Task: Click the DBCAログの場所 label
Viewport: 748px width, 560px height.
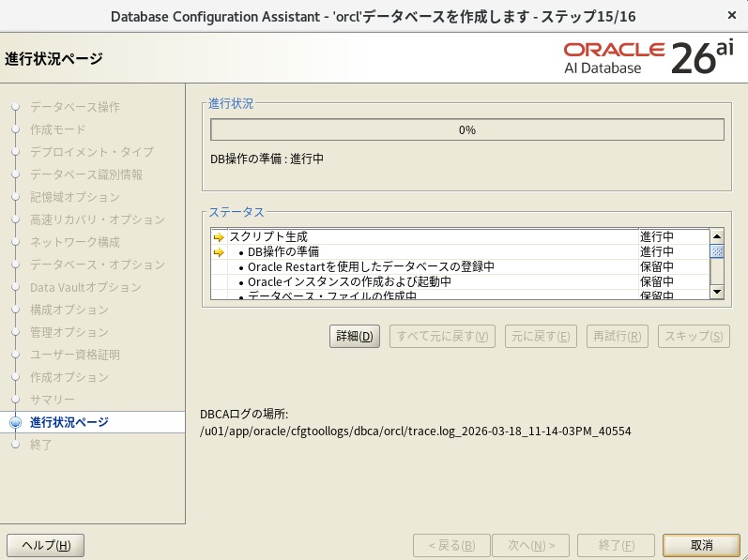Action: click(244, 414)
